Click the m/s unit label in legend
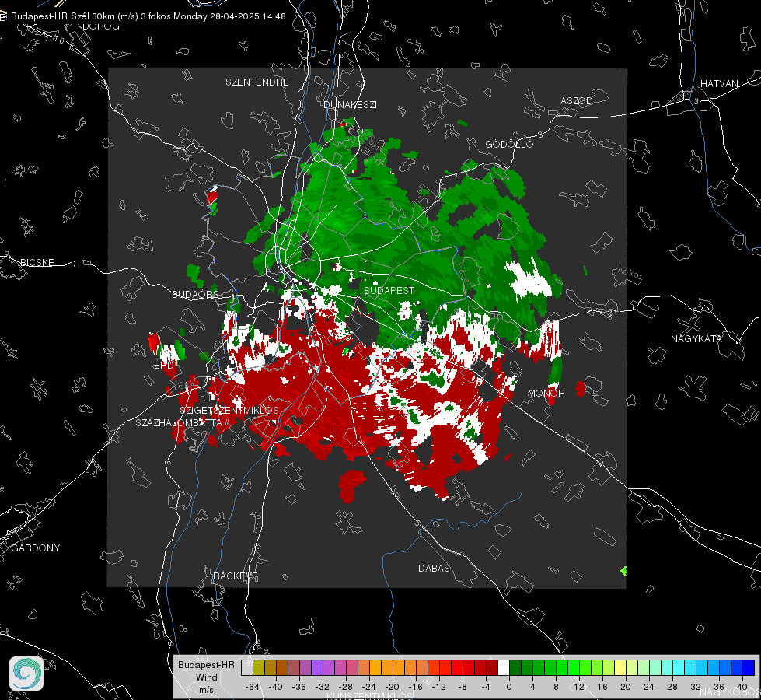The height and width of the screenshot is (700, 761). [206, 690]
